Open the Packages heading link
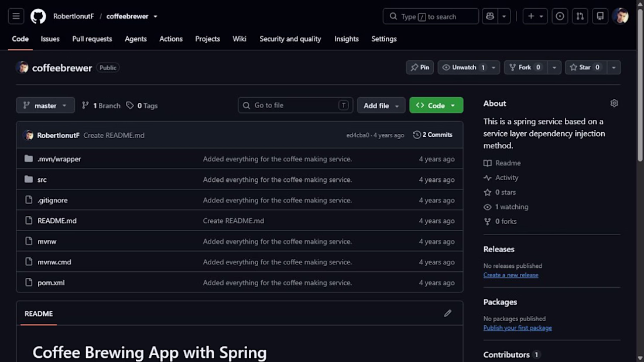Image resolution: width=644 pixels, height=362 pixels. [x=500, y=302]
